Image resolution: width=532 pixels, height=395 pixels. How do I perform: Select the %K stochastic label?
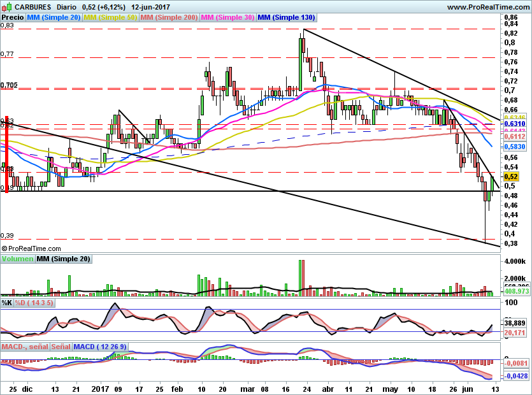tap(7, 303)
